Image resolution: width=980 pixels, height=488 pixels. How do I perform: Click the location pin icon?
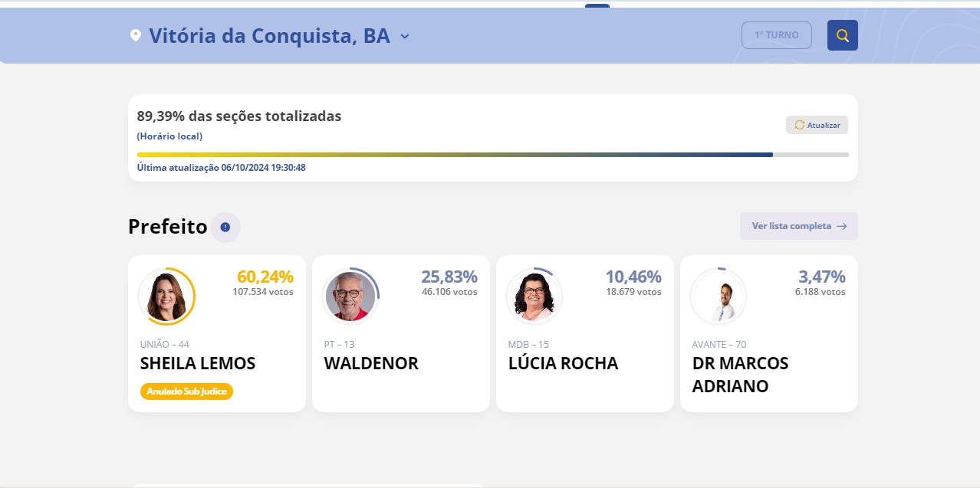tap(136, 35)
